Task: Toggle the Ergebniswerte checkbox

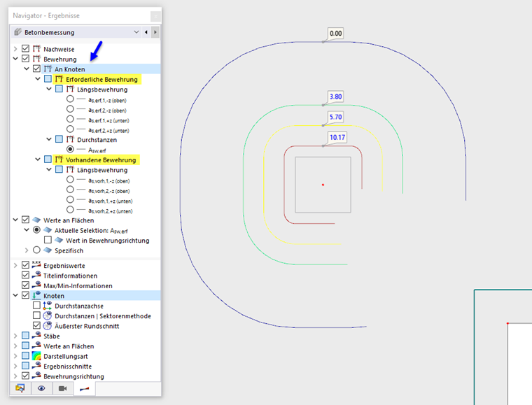Action: 25,265
